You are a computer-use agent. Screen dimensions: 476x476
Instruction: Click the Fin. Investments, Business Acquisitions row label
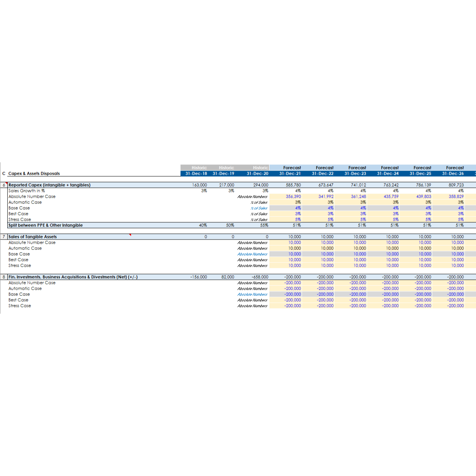[x=73, y=277]
